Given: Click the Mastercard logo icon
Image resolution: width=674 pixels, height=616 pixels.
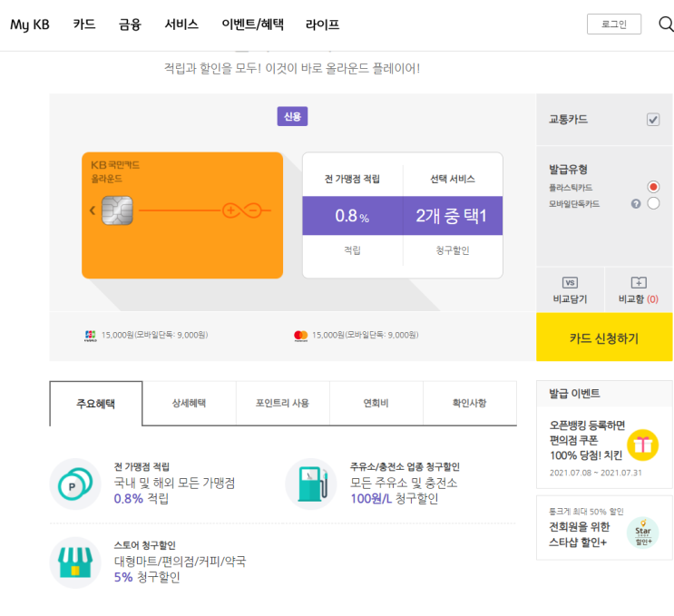Looking at the screenshot, I should (x=301, y=336).
